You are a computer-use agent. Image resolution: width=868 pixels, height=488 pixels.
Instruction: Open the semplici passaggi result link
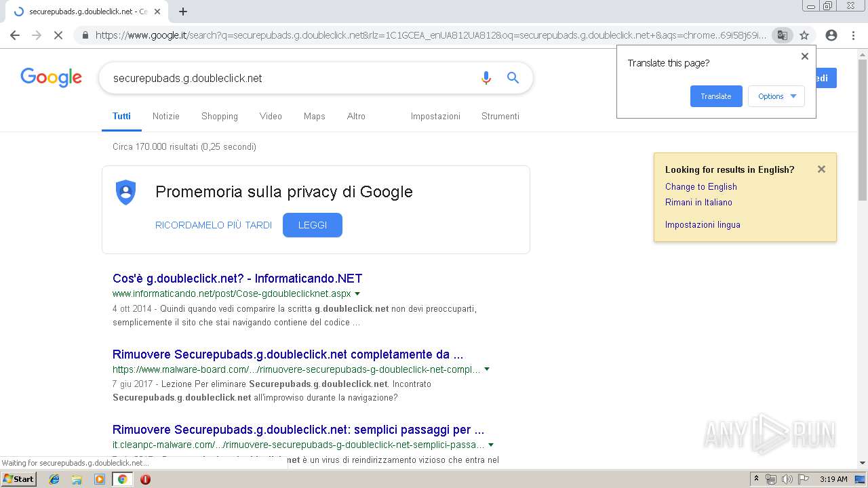pyautogui.click(x=298, y=430)
